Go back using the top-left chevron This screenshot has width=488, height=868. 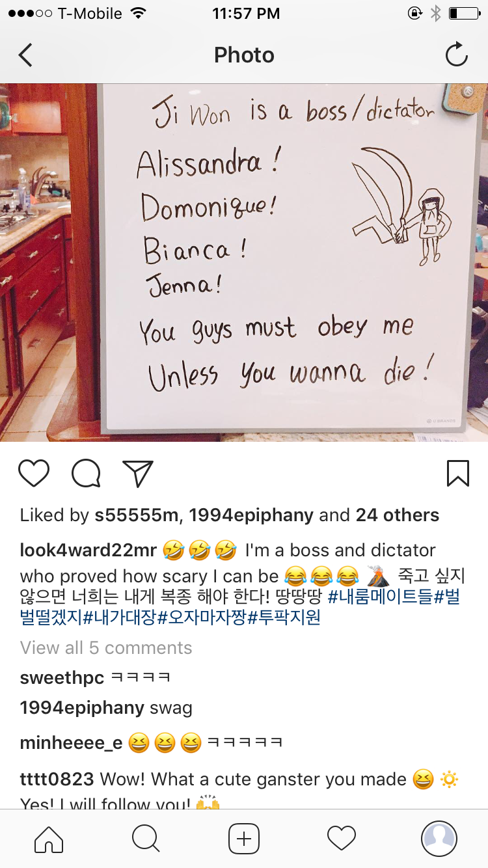[x=25, y=55]
